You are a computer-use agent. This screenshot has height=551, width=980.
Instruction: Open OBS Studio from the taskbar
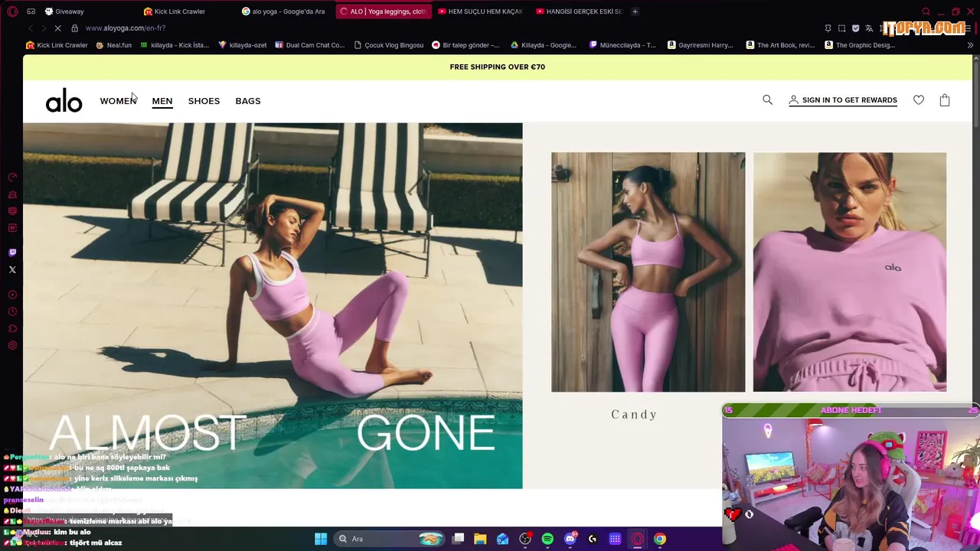pos(525,539)
